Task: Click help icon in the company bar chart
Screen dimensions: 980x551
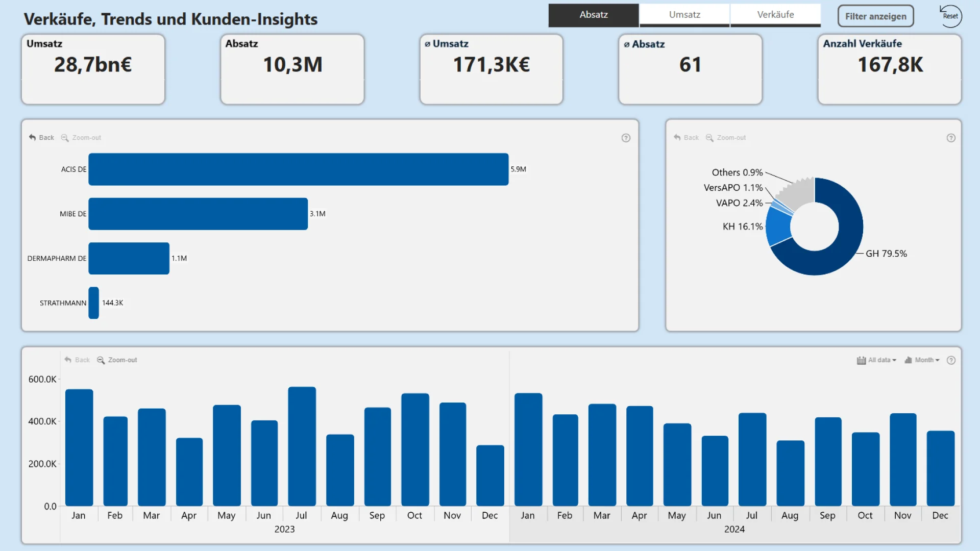Action: 626,138
